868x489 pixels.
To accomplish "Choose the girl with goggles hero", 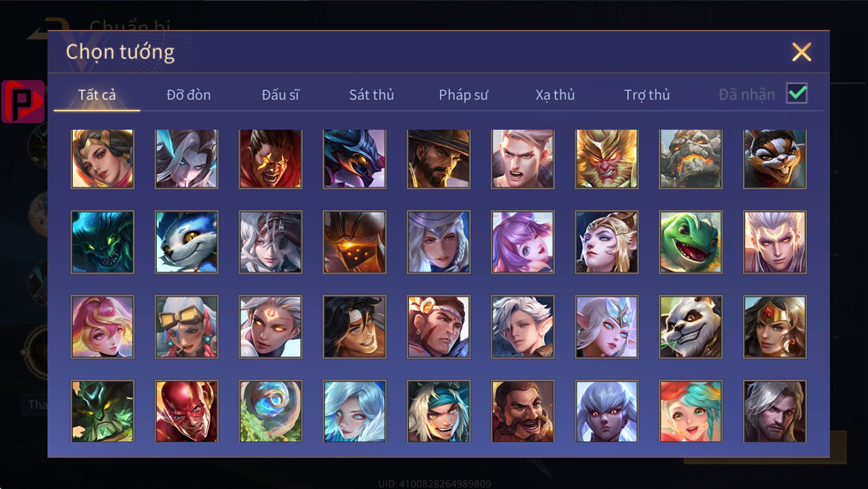I will pyautogui.click(x=187, y=327).
